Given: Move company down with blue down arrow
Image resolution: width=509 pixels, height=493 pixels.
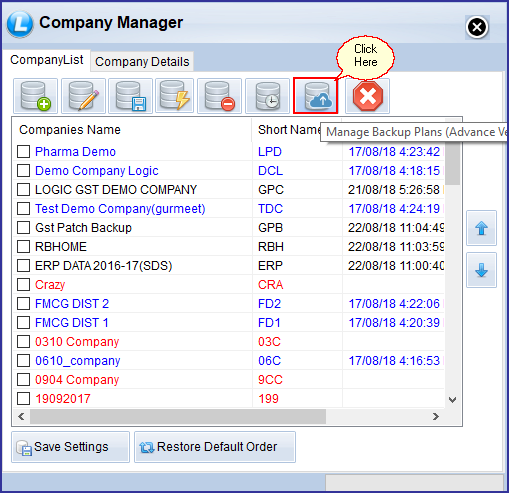Looking at the screenshot, I should point(481,270).
